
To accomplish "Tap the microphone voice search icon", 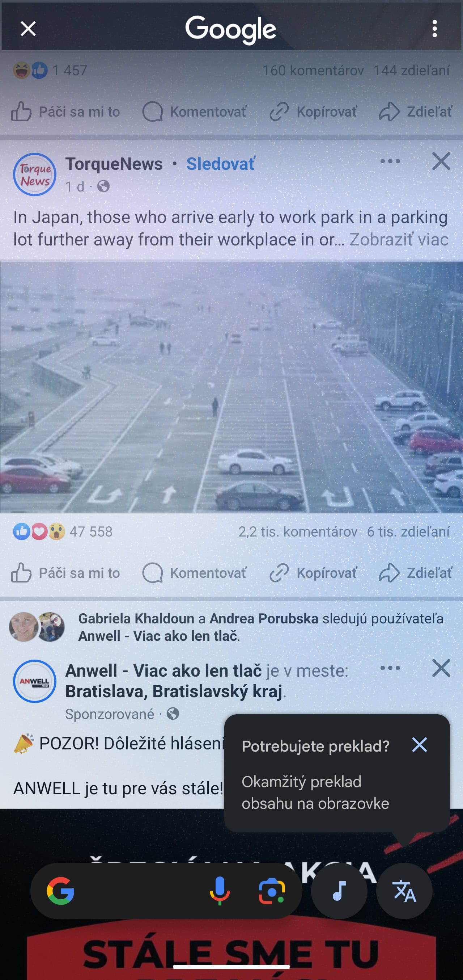I will [x=220, y=891].
